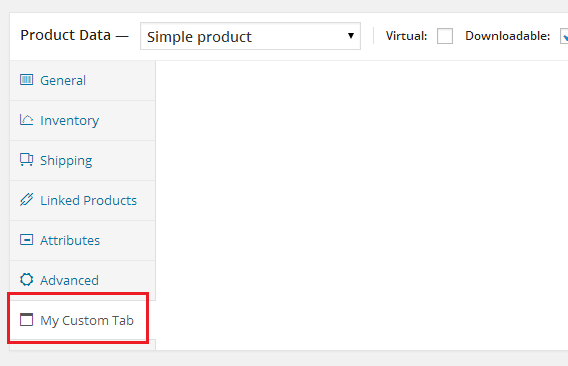This screenshot has height=366, width=568.
Task: Click the Shipping truck icon
Action: (26, 159)
